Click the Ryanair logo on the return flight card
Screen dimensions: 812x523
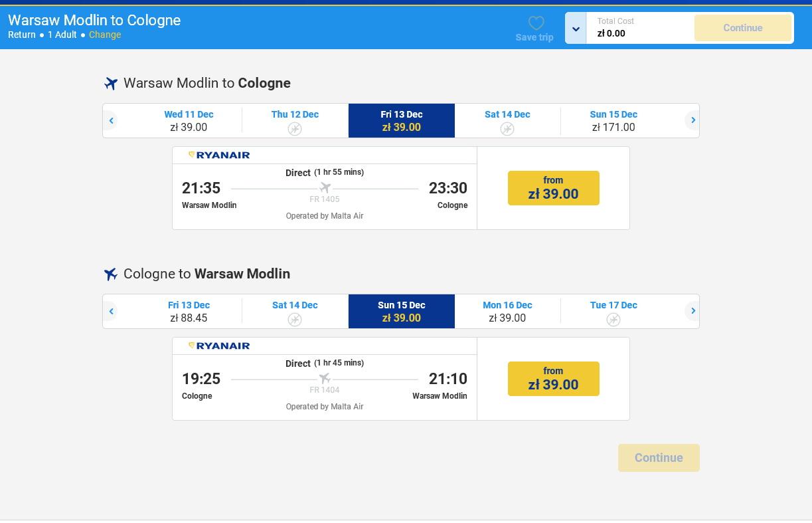click(219, 346)
